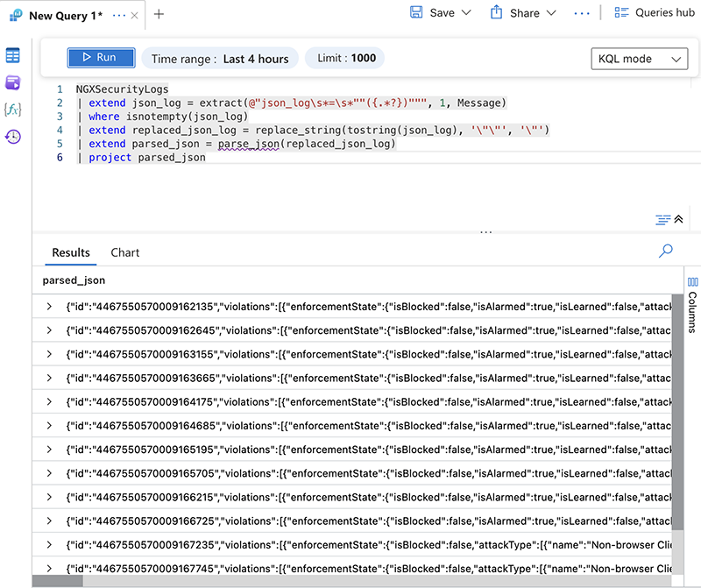Click the search magnifier above the results
The height and width of the screenshot is (588, 701).
(x=665, y=251)
